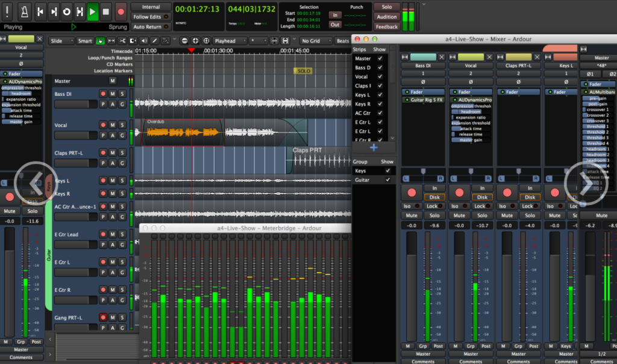
Task: Click the Solo button on the Vocal mixer strip
Action: pos(482,215)
